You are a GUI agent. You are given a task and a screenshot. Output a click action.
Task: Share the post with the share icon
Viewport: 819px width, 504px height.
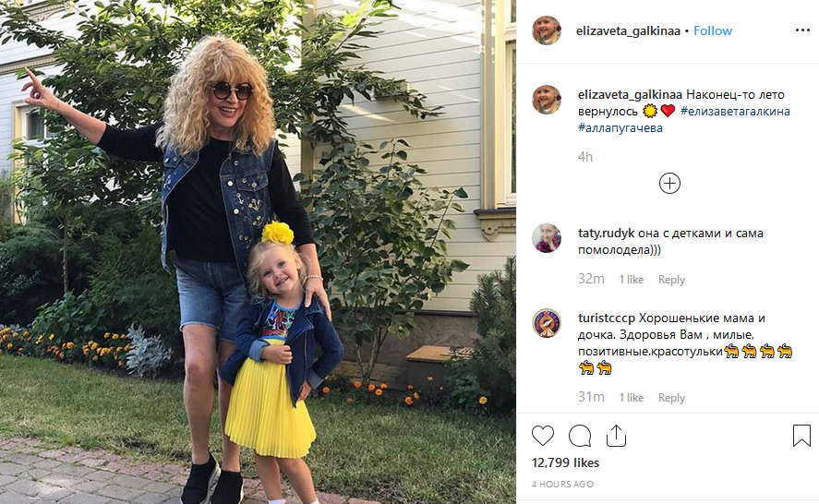(x=617, y=436)
